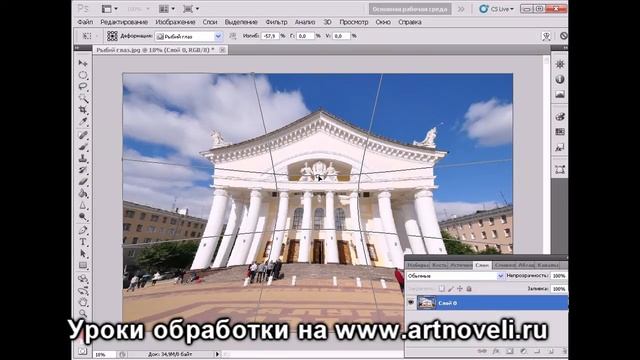This screenshot has height=360, width=640.
Task: Show more workspaces with double arrow
Action: click(461, 9)
